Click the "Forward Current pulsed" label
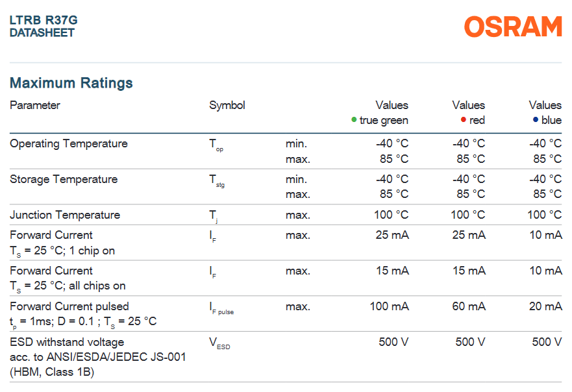572x392 pixels. pyautogui.click(x=69, y=306)
